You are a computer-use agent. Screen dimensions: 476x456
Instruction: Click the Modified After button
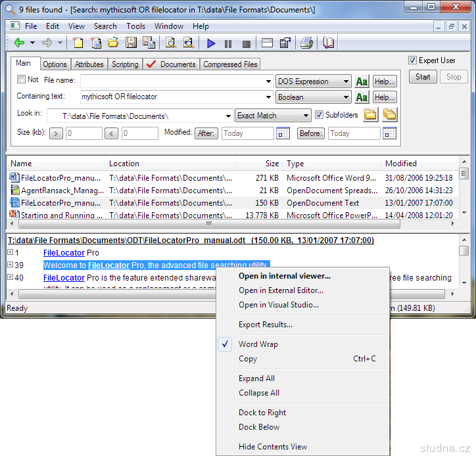pyautogui.click(x=206, y=133)
